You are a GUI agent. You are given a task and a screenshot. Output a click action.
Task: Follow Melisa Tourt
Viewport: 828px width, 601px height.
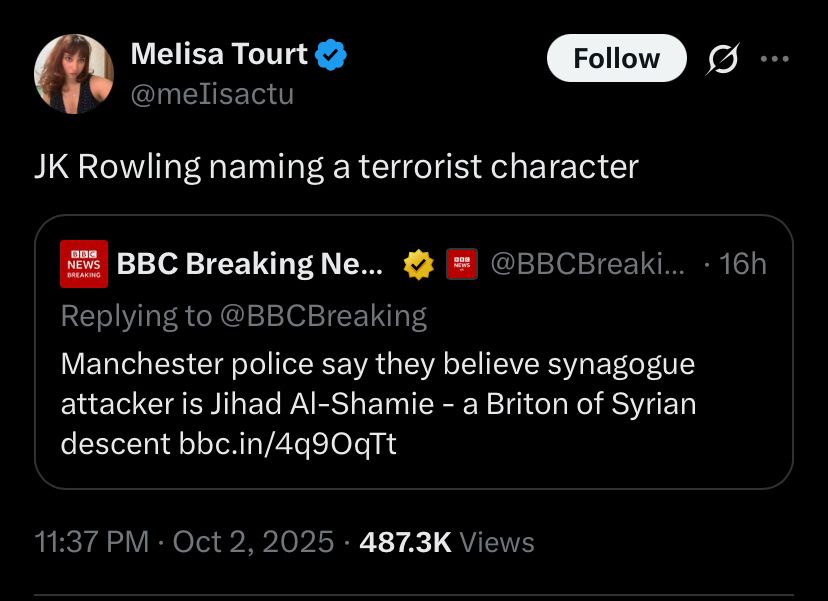point(616,59)
